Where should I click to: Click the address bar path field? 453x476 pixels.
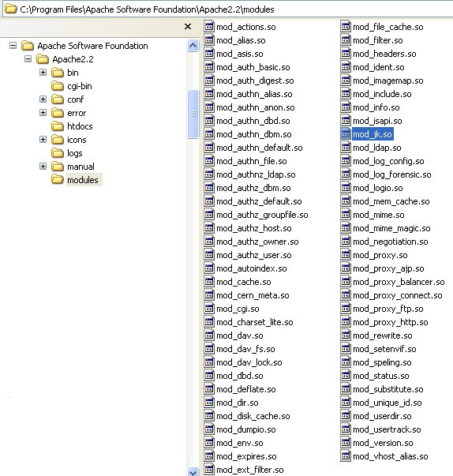[227, 9]
